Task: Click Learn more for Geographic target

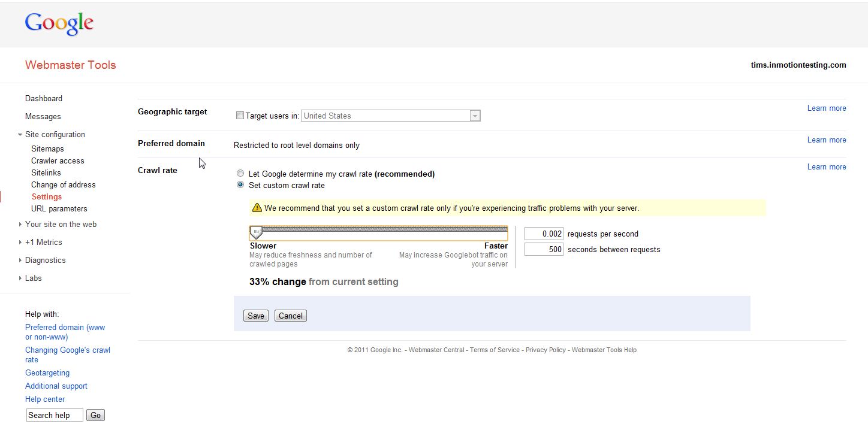Action: [827, 108]
